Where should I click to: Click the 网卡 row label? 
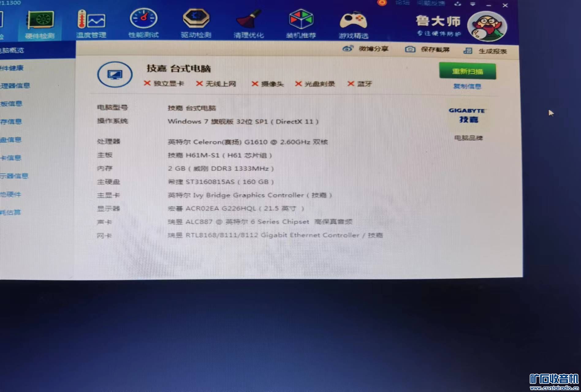point(104,236)
